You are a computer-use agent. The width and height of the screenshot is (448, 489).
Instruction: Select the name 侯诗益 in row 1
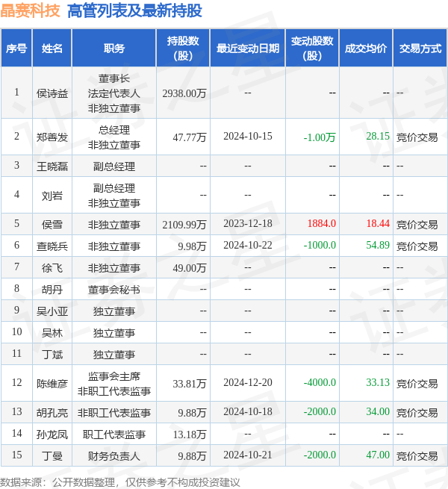[52, 93]
